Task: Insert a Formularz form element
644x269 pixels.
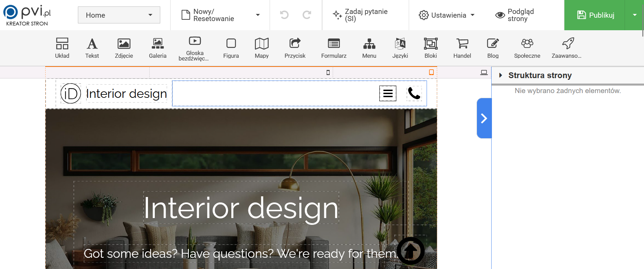Action: 334,48
